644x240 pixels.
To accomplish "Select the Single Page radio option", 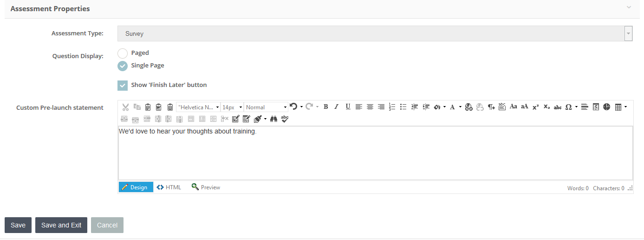I will coord(123,66).
